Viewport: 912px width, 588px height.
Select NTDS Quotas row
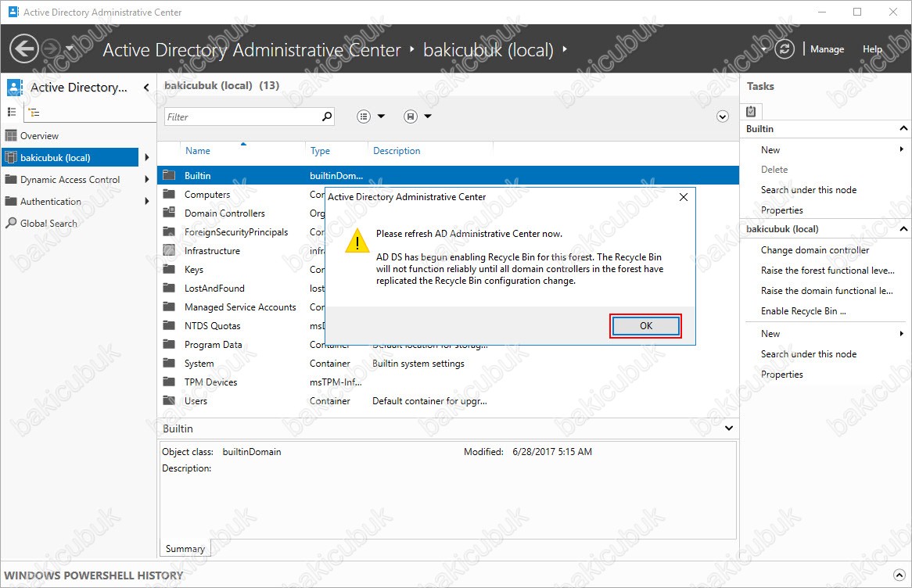[x=240, y=326]
